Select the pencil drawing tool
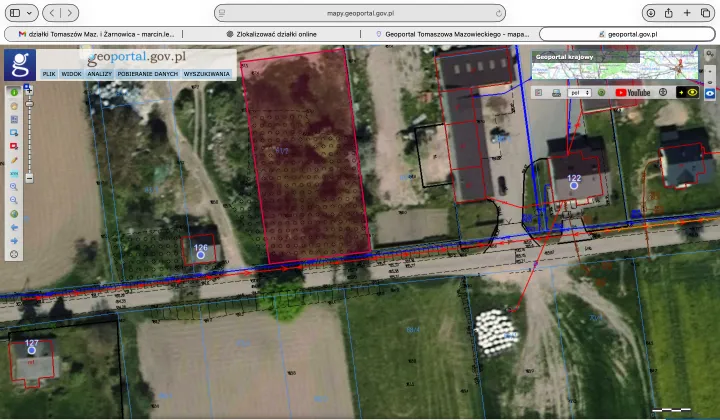Viewport: 720px width, 420px height. tap(14, 159)
